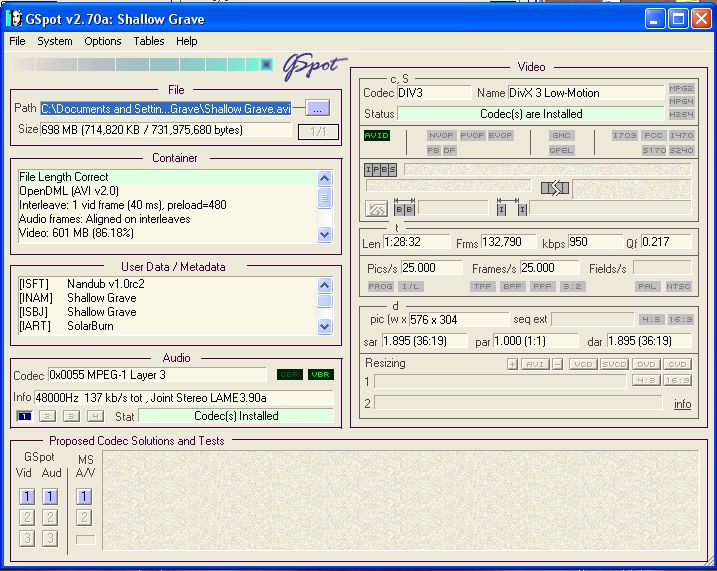Click the 3:2 pulldown indicator
The image size is (717, 571).
pos(572,286)
